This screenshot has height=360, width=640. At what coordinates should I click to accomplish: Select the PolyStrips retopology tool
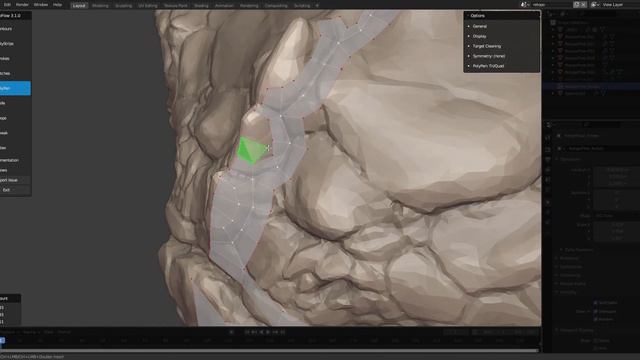pyautogui.click(x=15, y=44)
